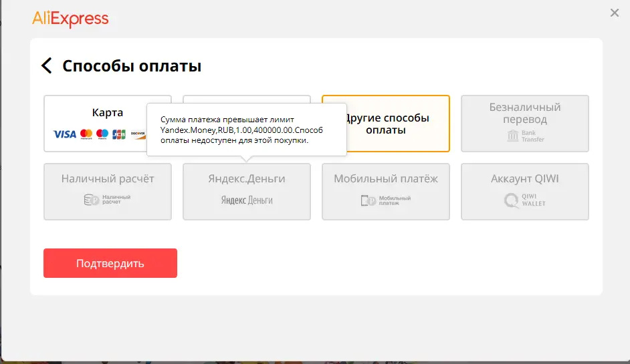
Task: Select Безналичный перевод payment method
Action: pyautogui.click(x=525, y=124)
